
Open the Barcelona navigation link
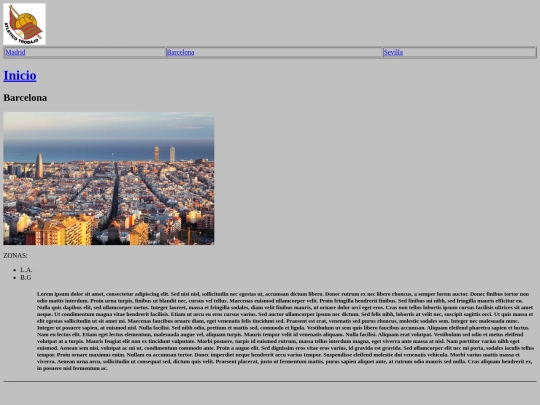[x=180, y=52]
